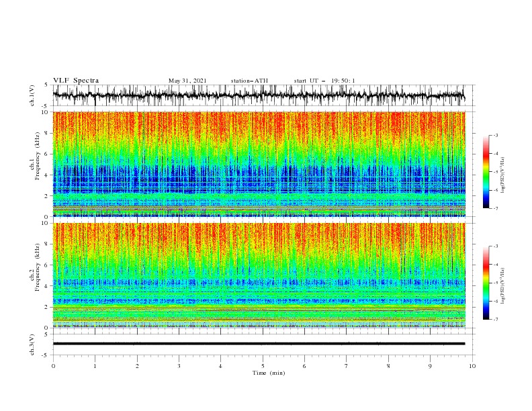Click the ch.2 frequency axis "4" tick label

coord(46,287)
